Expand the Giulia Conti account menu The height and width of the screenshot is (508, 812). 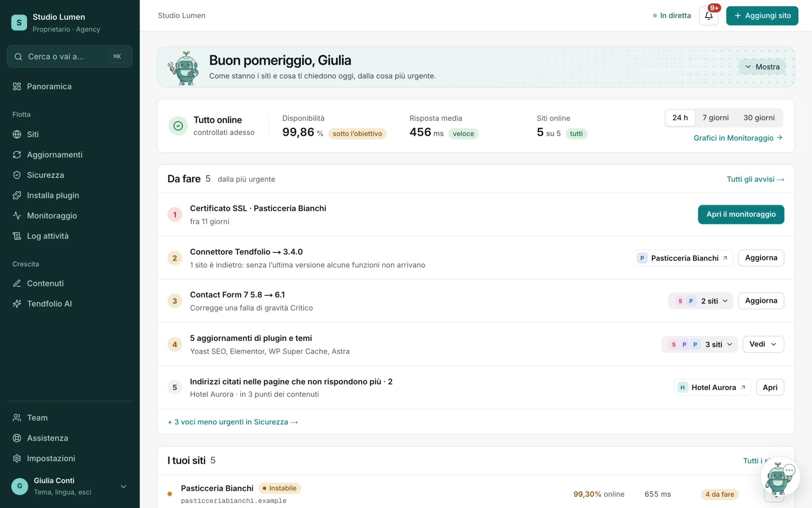[69, 486]
